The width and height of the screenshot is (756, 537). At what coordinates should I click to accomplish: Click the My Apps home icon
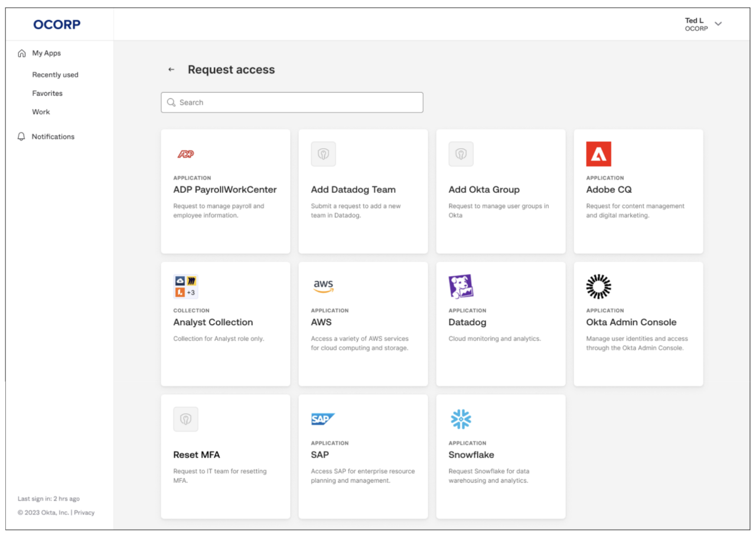(x=21, y=53)
